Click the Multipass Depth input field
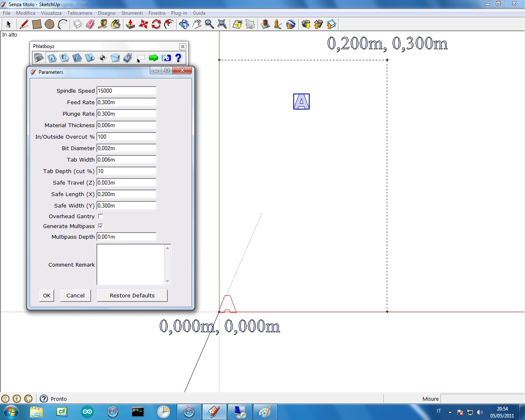The image size is (525, 420). (x=126, y=237)
